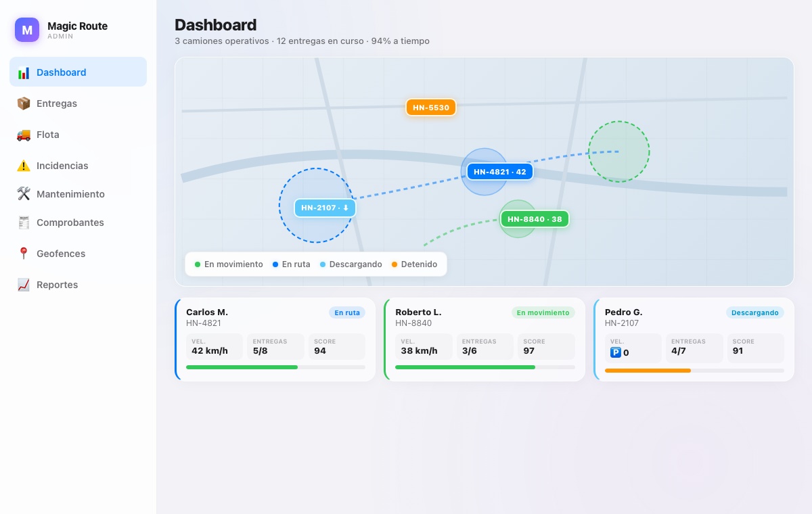Select the HN-8840 · 38 green marker
Image resolution: width=812 pixels, height=514 pixels.
(535, 219)
